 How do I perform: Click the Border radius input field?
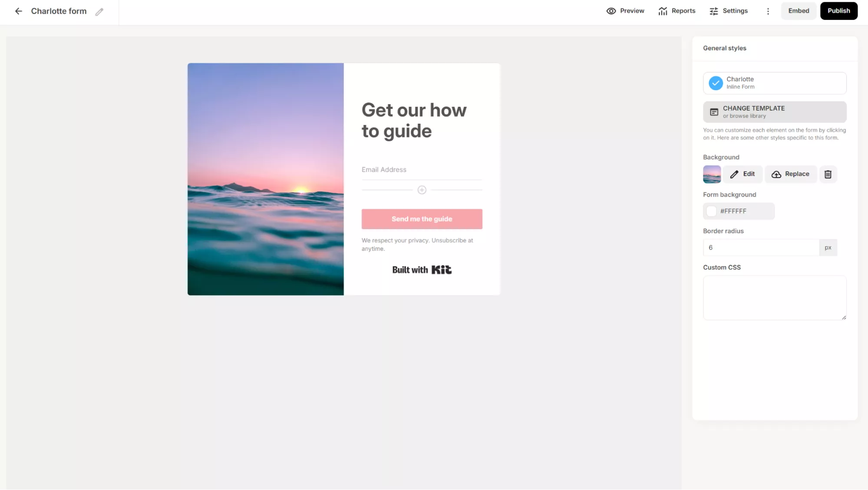point(761,247)
